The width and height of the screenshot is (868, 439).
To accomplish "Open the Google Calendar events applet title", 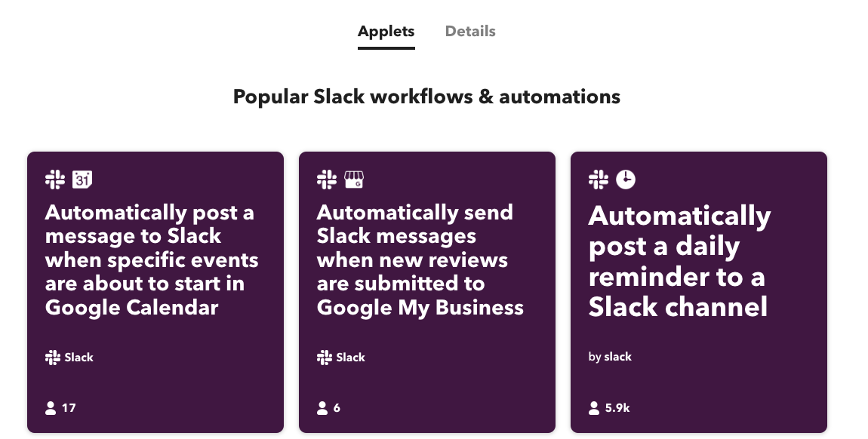I will click(x=152, y=260).
